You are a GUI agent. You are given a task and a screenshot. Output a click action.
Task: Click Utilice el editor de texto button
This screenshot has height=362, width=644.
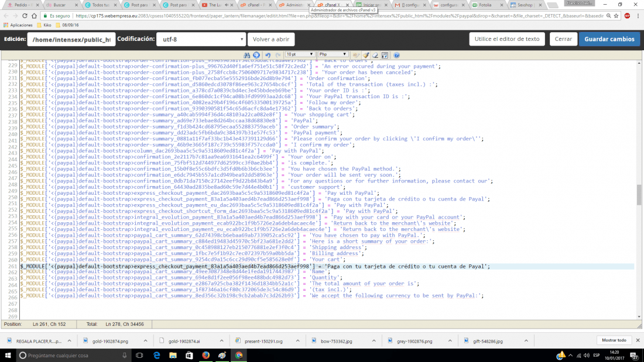pos(507,39)
